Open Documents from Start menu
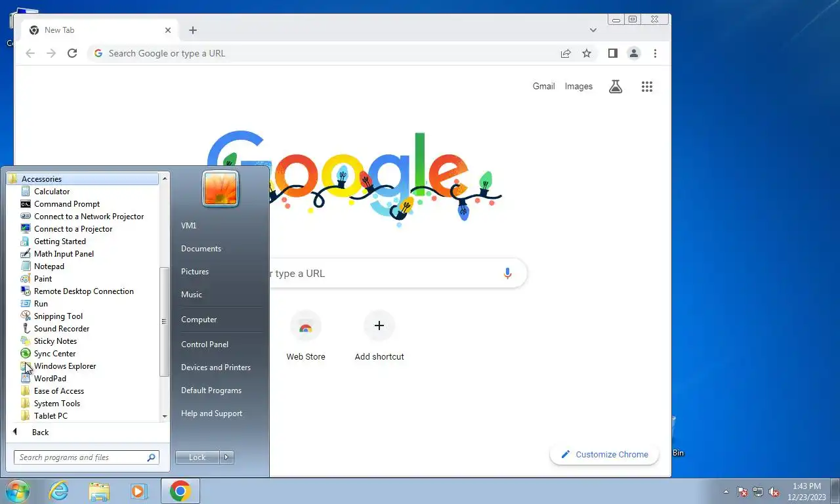The image size is (840, 504). [201, 249]
